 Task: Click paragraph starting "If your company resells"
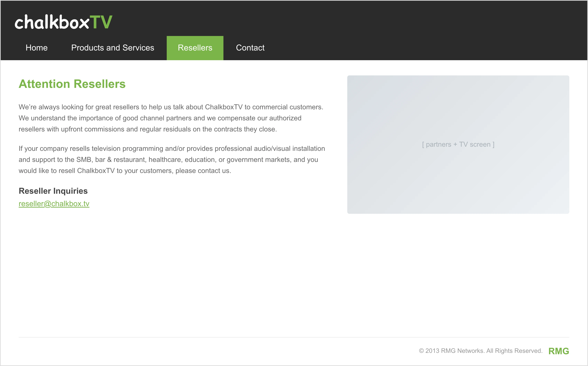(172, 159)
